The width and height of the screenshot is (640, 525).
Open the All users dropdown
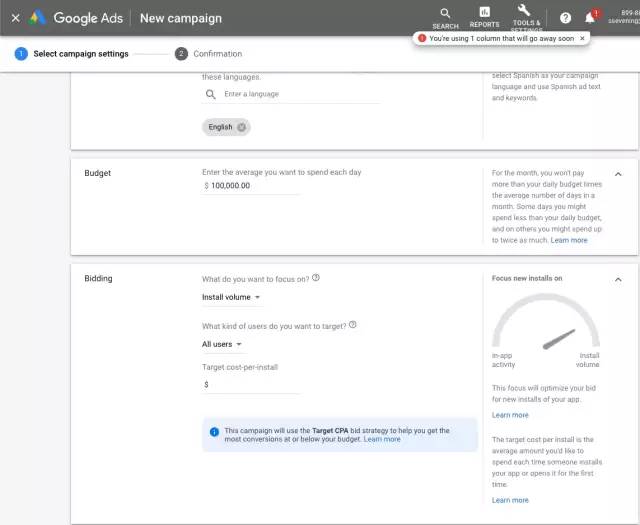point(222,344)
